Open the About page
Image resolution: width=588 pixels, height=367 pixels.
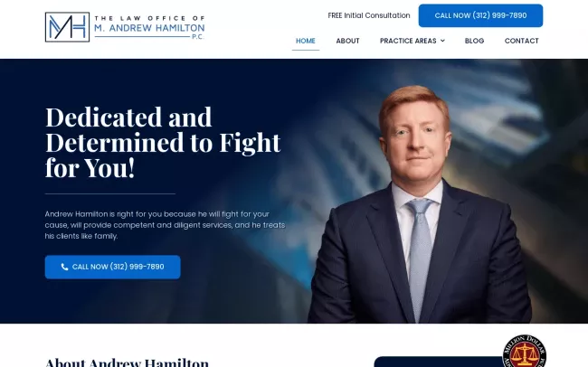click(x=347, y=41)
